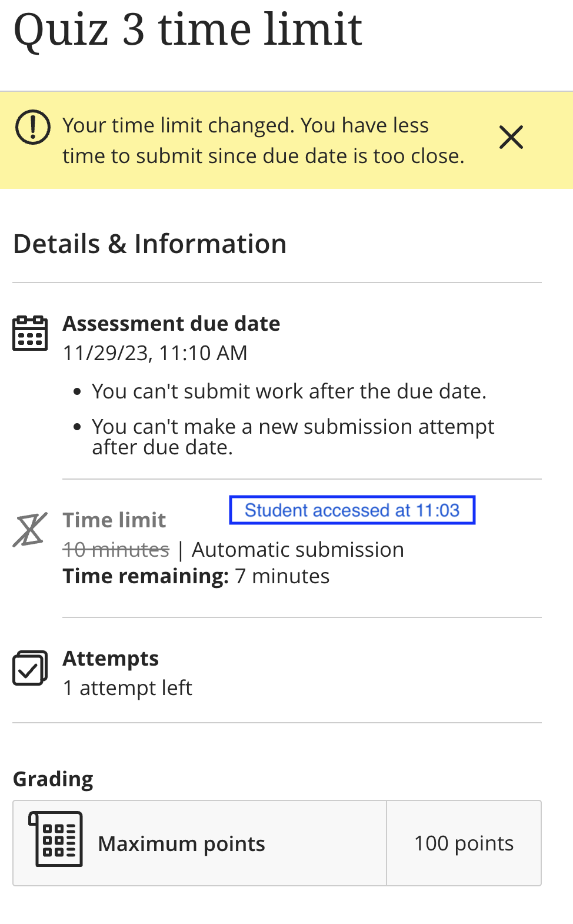Click the Maximum points label
The height and width of the screenshot is (924, 573).
(x=182, y=844)
